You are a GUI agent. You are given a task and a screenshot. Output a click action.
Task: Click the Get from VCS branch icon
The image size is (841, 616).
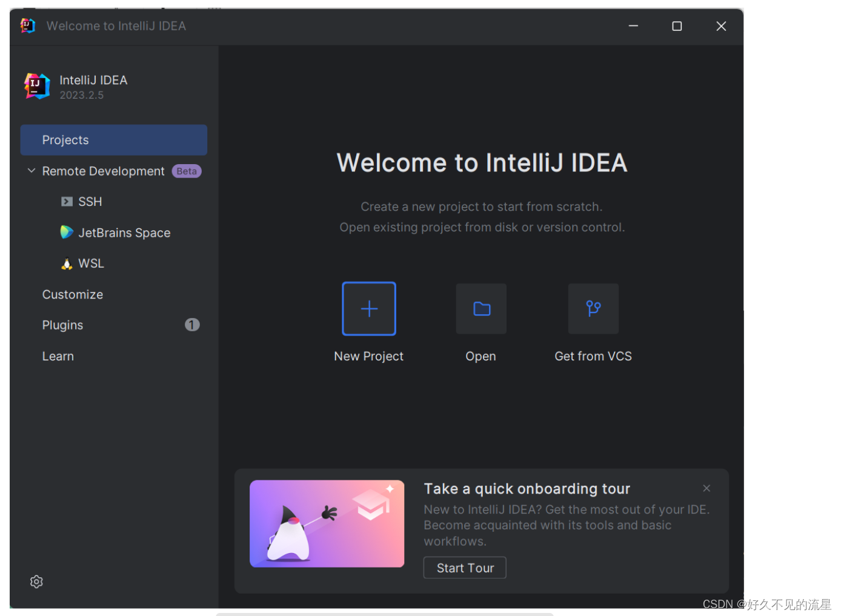pos(593,308)
